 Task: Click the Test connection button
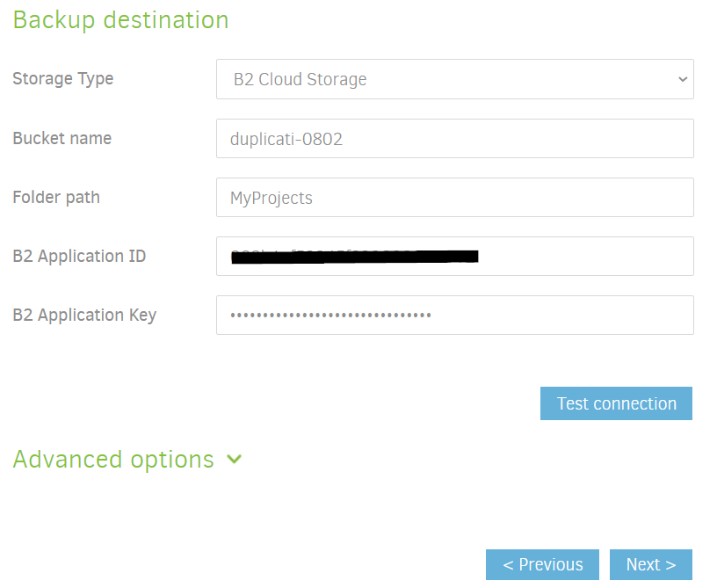[x=616, y=403]
